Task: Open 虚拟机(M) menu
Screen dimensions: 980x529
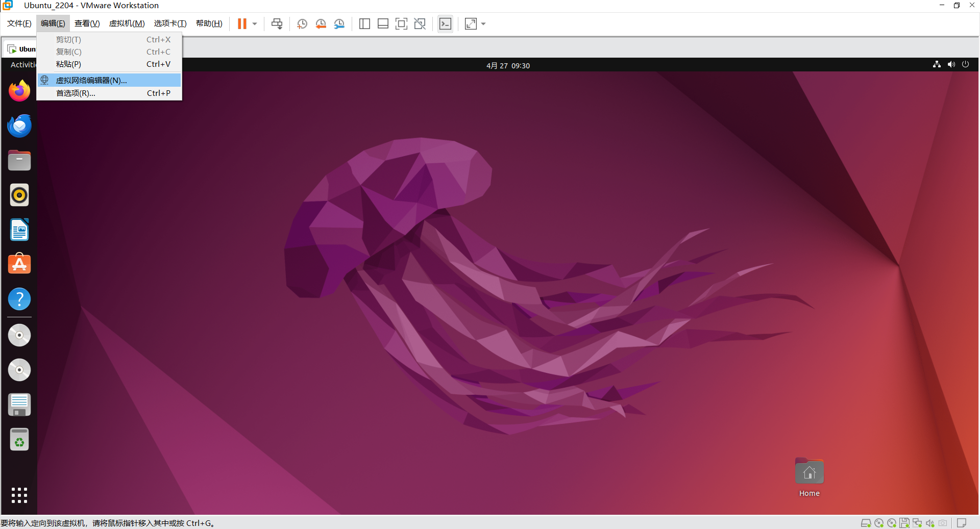Action: click(x=127, y=23)
